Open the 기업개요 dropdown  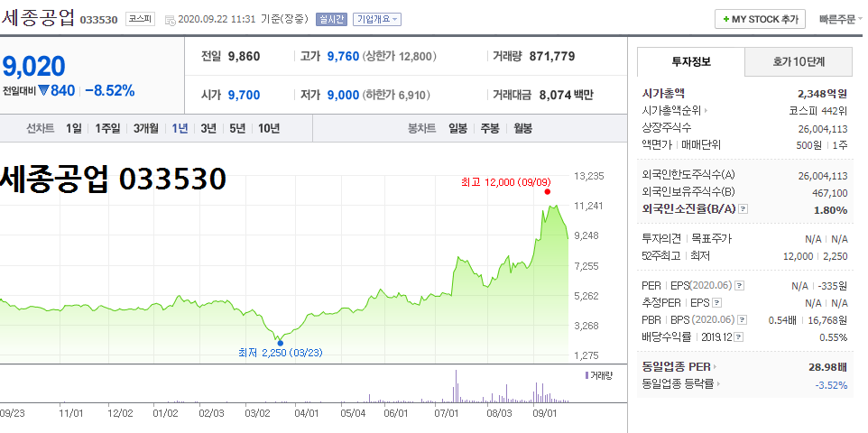pos(377,19)
